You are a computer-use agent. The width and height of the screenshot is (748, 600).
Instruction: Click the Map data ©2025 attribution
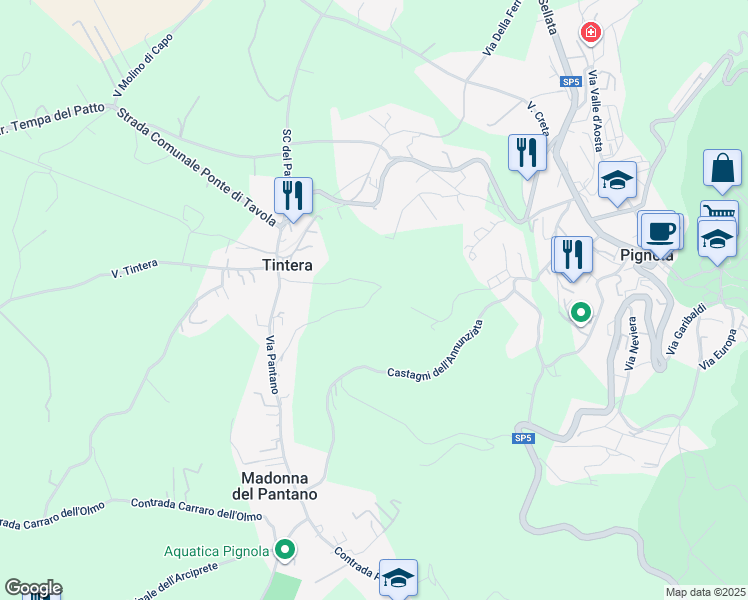[705, 592]
